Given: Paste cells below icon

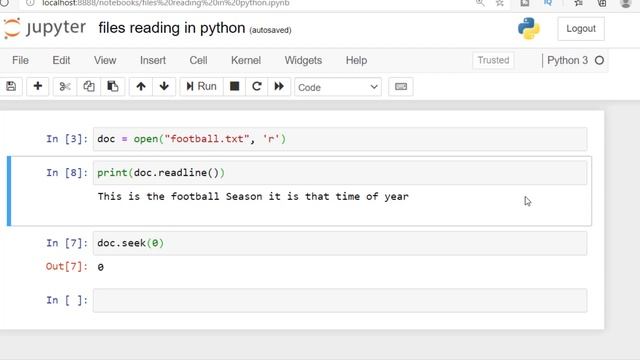Looking at the screenshot, I should click(x=113, y=87).
